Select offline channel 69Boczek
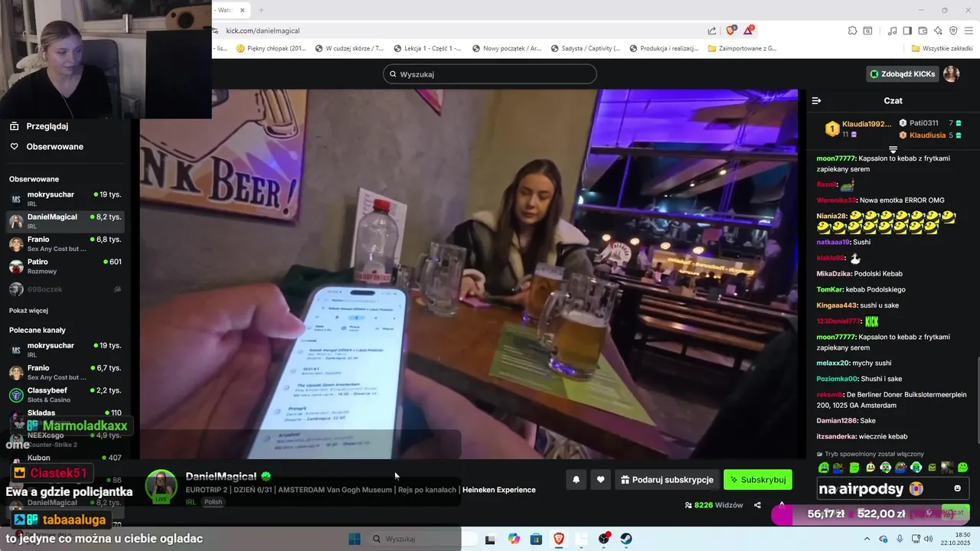This screenshot has width=980, height=551. point(66,289)
